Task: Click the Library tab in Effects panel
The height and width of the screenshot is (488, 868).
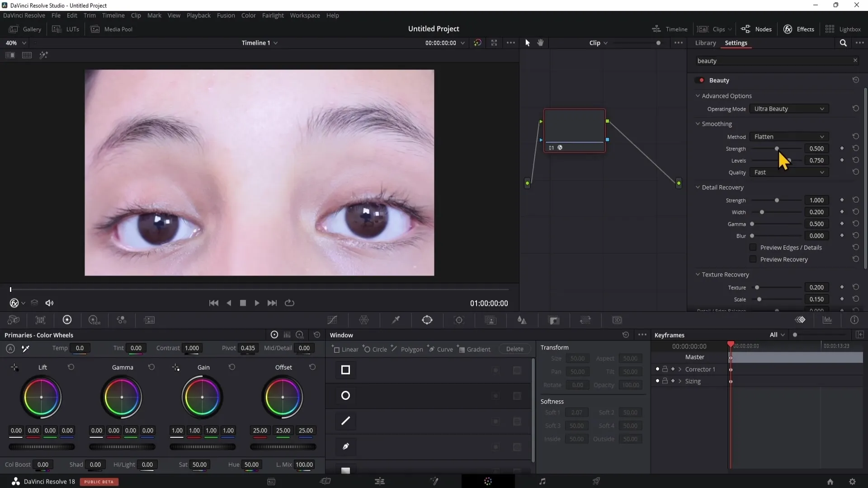Action: click(x=705, y=42)
